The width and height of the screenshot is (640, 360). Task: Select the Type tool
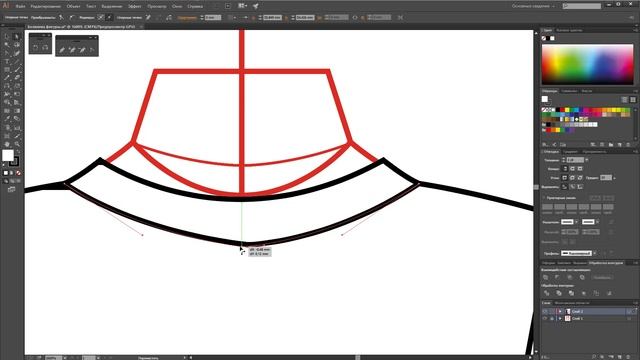(x=7, y=62)
